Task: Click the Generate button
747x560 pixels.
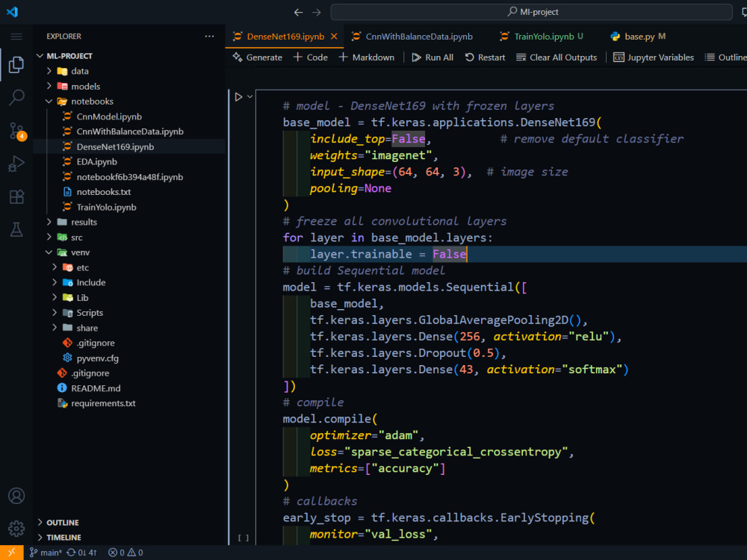Action: pyautogui.click(x=258, y=57)
